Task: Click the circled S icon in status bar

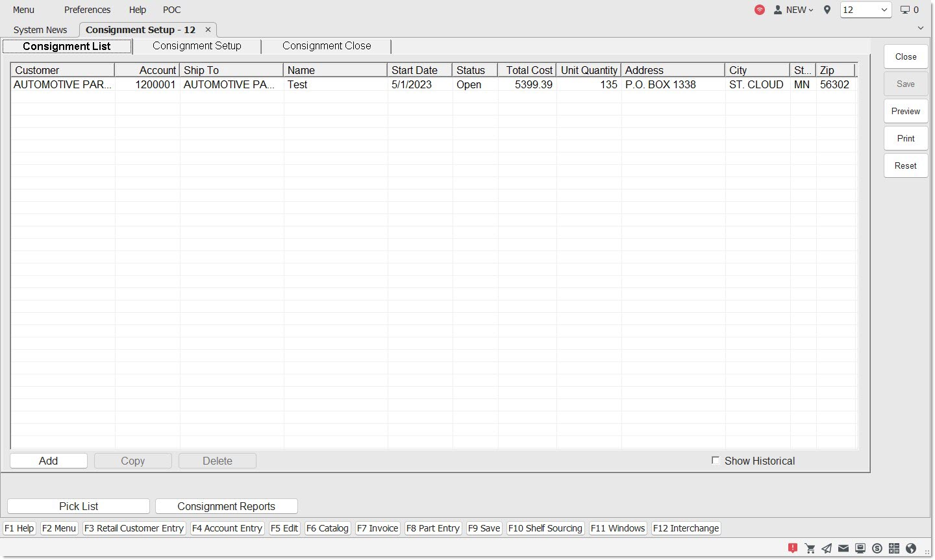Action: coord(877,548)
